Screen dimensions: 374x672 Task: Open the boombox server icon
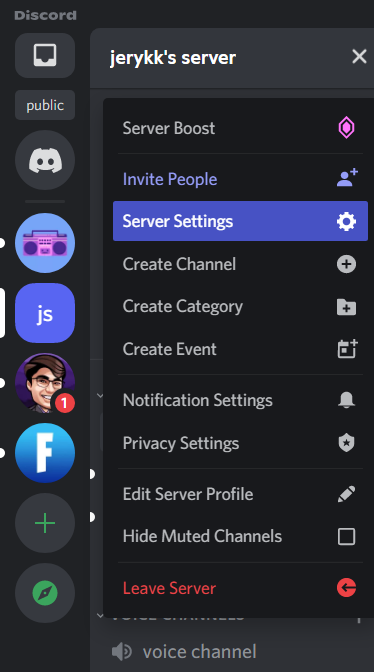(45, 243)
